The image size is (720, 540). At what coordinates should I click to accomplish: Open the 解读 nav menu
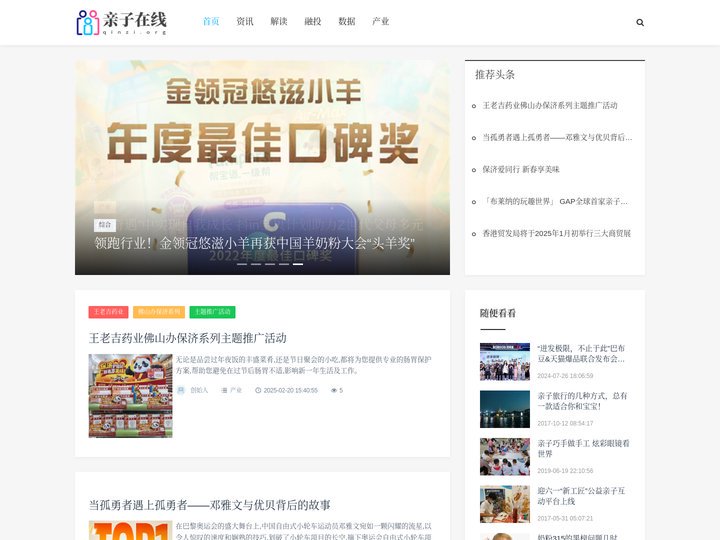pyautogui.click(x=279, y=21)
